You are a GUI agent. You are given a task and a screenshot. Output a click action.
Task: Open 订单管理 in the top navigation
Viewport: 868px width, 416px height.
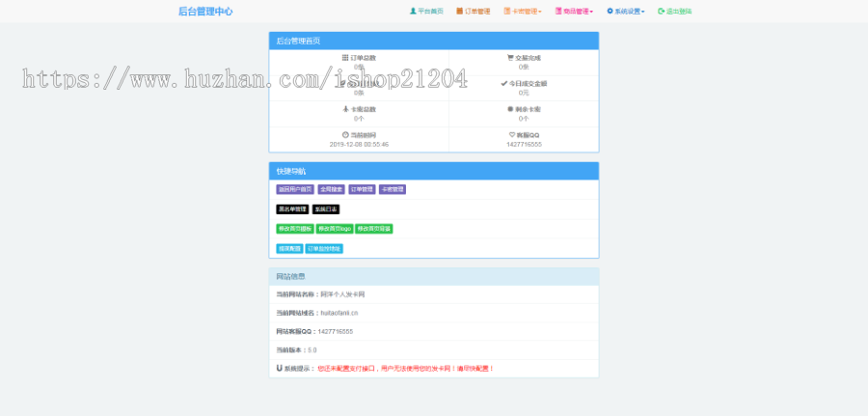pyautogui.click(x=474, y=11)
